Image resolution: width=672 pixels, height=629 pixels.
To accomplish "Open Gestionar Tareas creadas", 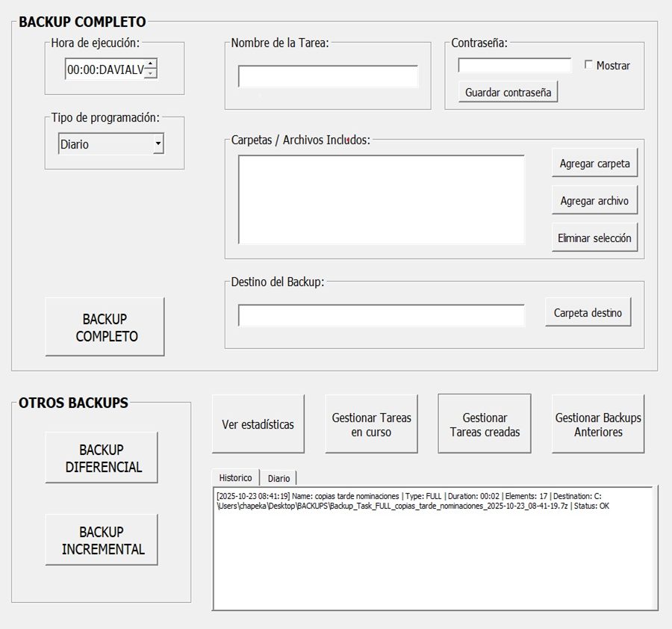I will click(x=485, y=424).
